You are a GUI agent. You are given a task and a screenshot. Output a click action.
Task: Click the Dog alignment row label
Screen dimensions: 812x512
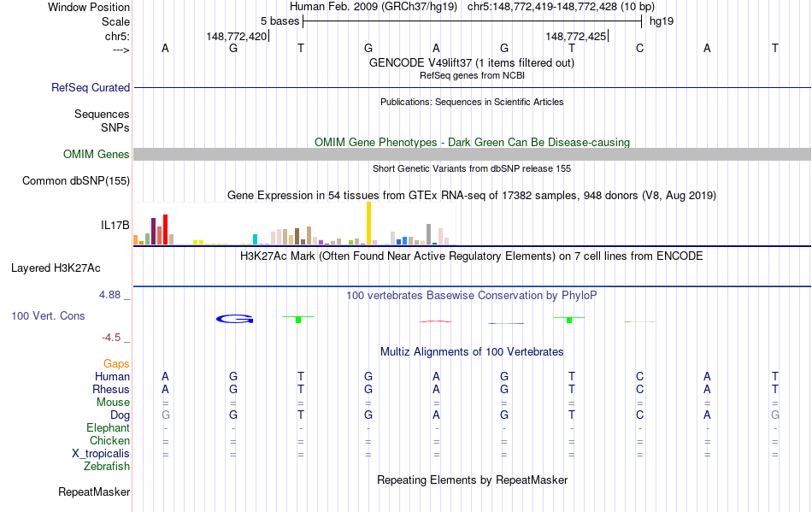[x=120, y=415]
